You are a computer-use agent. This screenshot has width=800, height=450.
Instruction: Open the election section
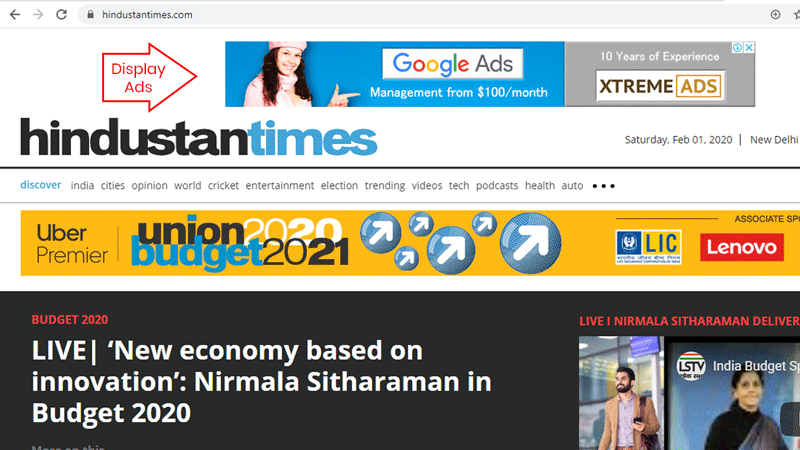point(339,185)
